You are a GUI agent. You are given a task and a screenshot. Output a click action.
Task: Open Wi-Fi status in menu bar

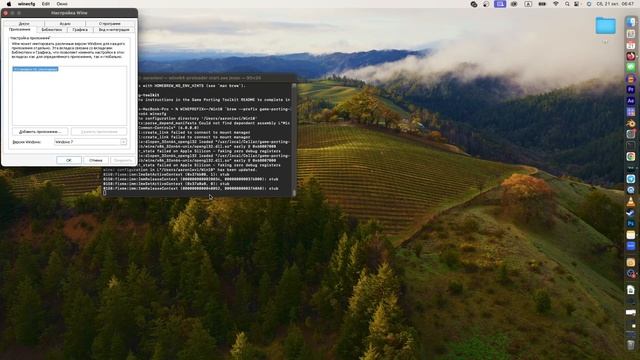[556, 4]
